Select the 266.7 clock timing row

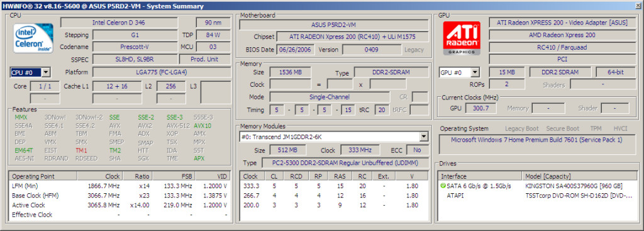coord(335,196)
